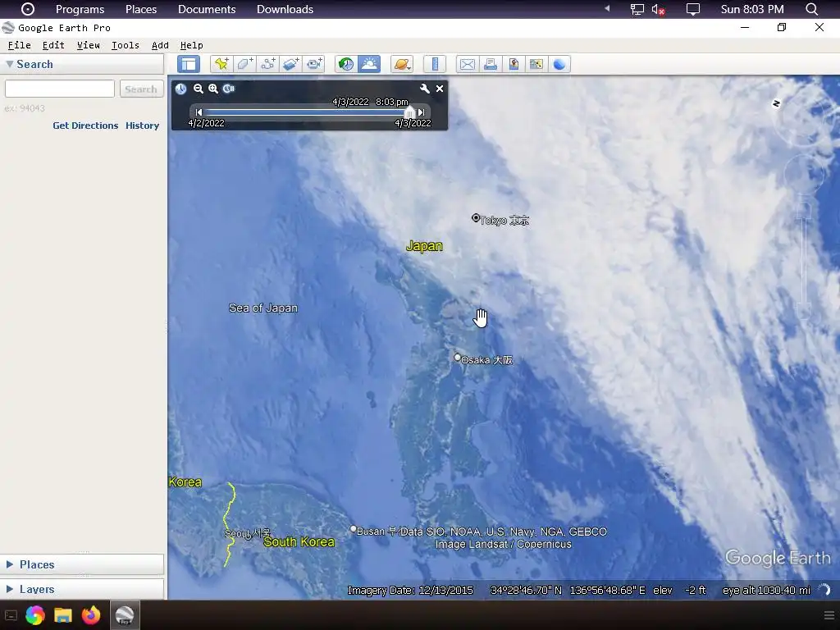Click the South Korea country label
This screenshot has height=630, width=840.
point(299,541)
